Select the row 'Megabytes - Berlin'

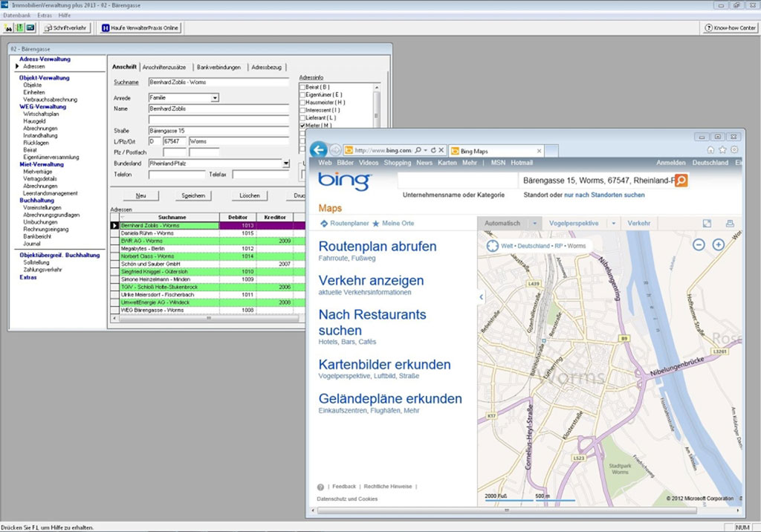click(208, 248)
